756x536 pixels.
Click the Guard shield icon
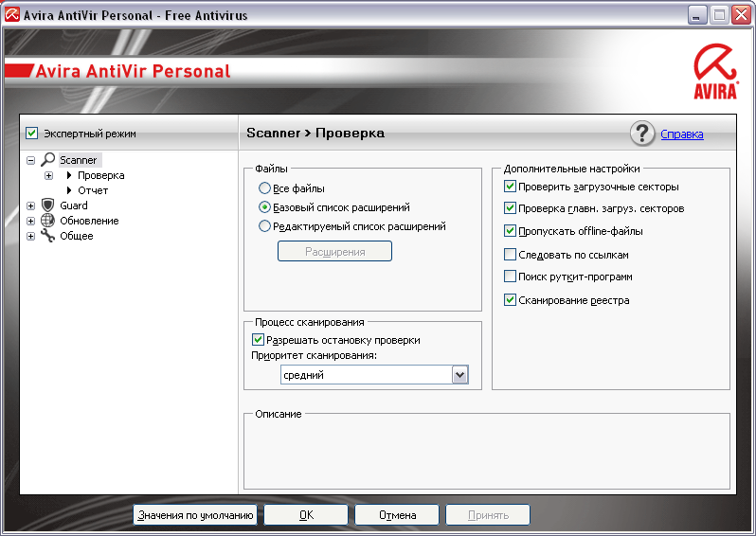coord(47,205)
